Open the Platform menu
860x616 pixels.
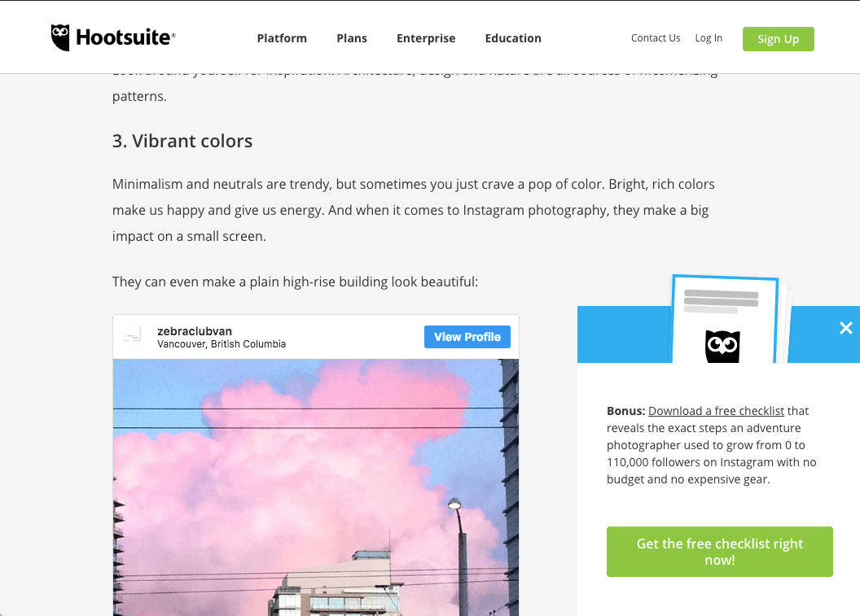tap(282, 38)
